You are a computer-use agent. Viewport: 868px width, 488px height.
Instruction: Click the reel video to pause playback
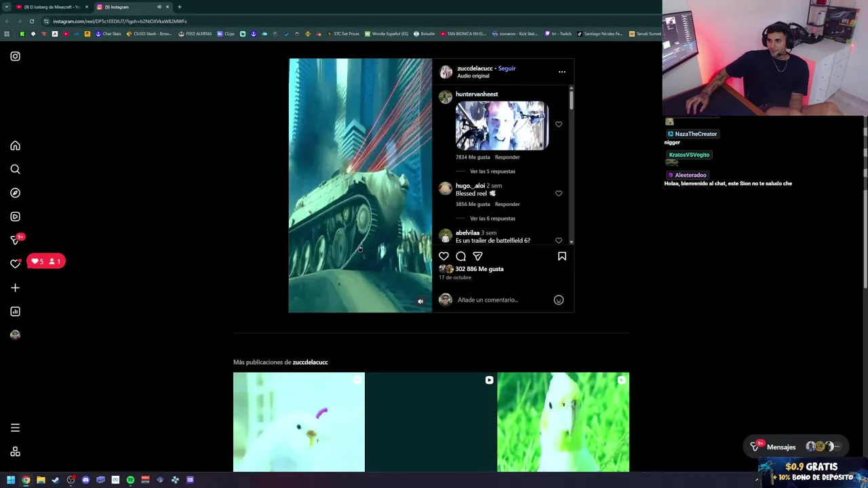(360, 185)
